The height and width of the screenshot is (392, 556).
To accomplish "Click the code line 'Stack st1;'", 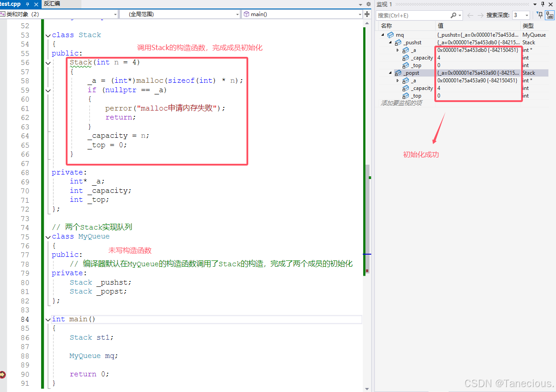I will pos(91,338).
